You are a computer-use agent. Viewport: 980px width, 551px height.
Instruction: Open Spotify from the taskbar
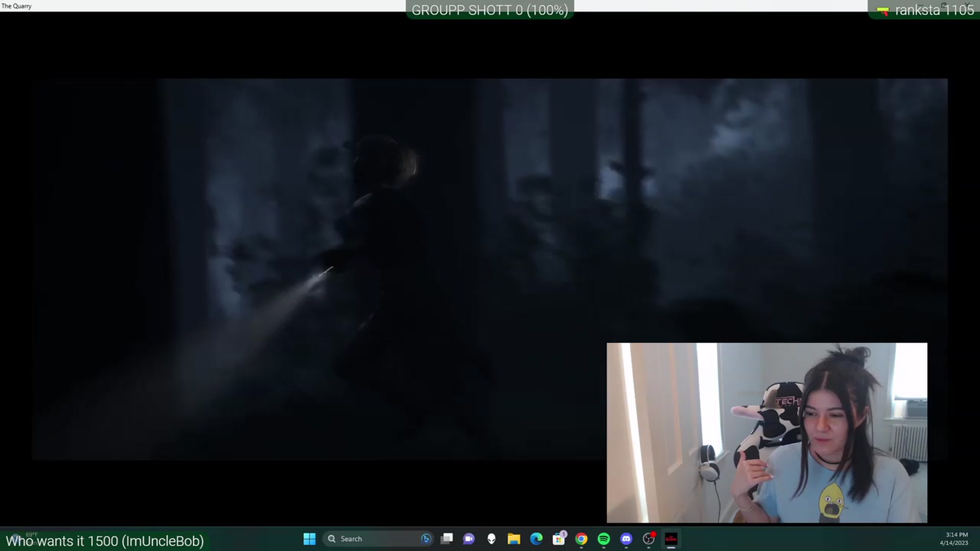604,539
